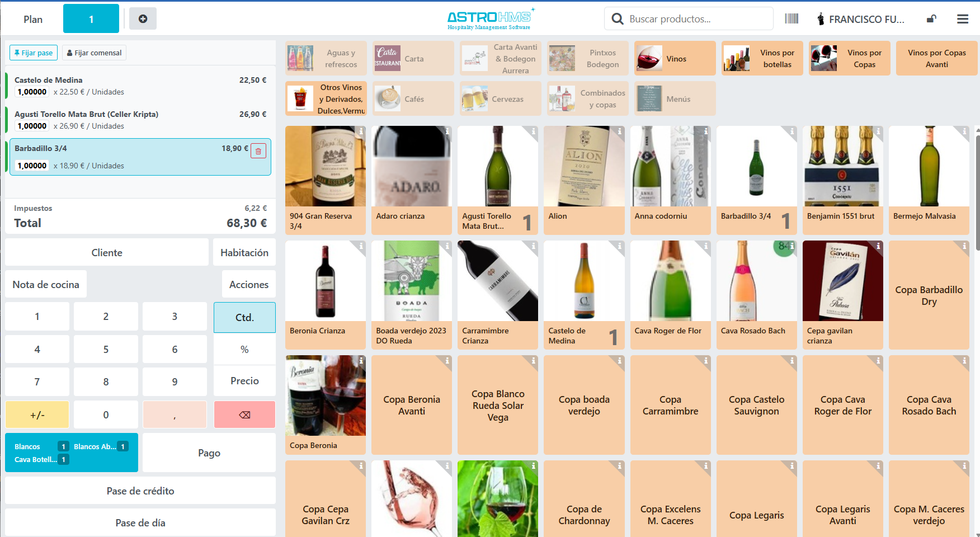This screenshot has width=980, height=537.
Task: Open the Vinos category
Action: [x=675, y=58]
